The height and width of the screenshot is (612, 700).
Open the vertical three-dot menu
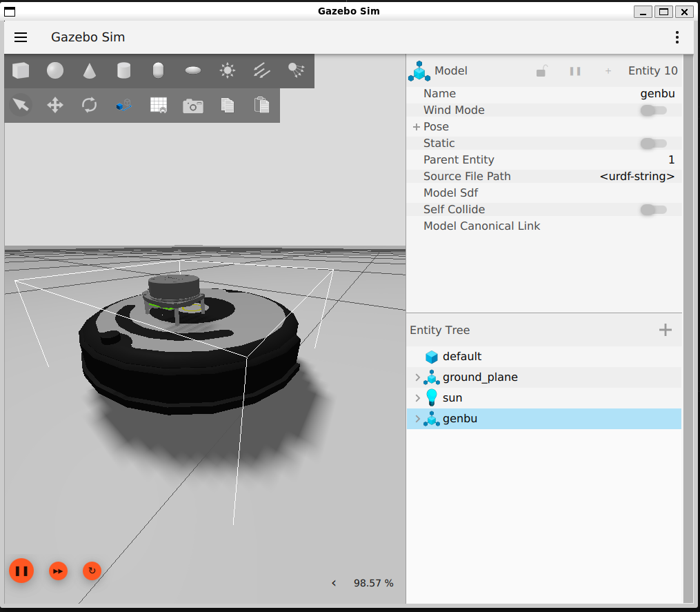tap(677, 37)
